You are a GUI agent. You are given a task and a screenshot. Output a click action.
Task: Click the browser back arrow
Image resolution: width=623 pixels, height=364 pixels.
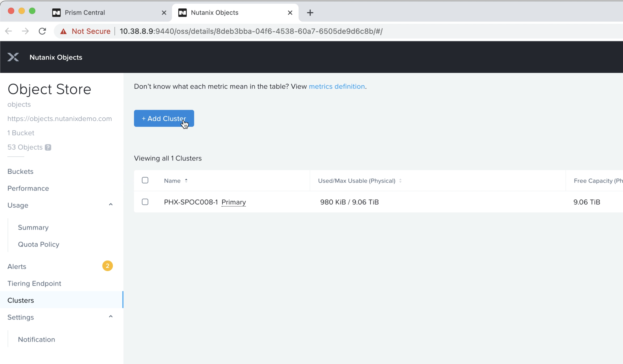pyautogui.click(x=9, y=31)
